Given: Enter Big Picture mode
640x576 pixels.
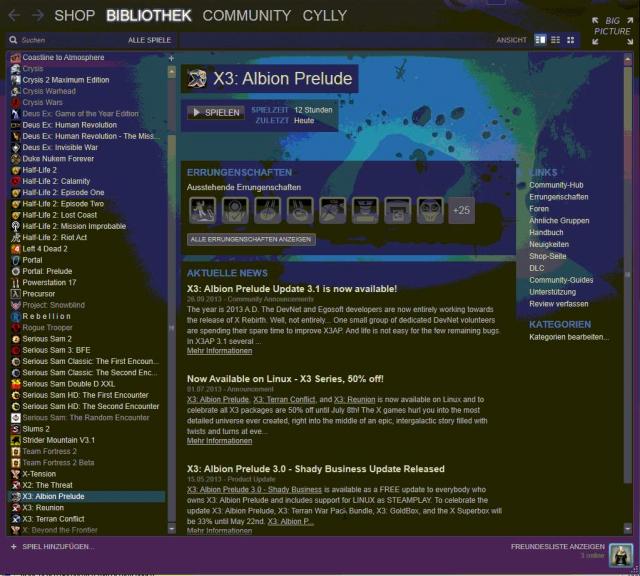Looking at the screenshot, I should coord(612,31).
